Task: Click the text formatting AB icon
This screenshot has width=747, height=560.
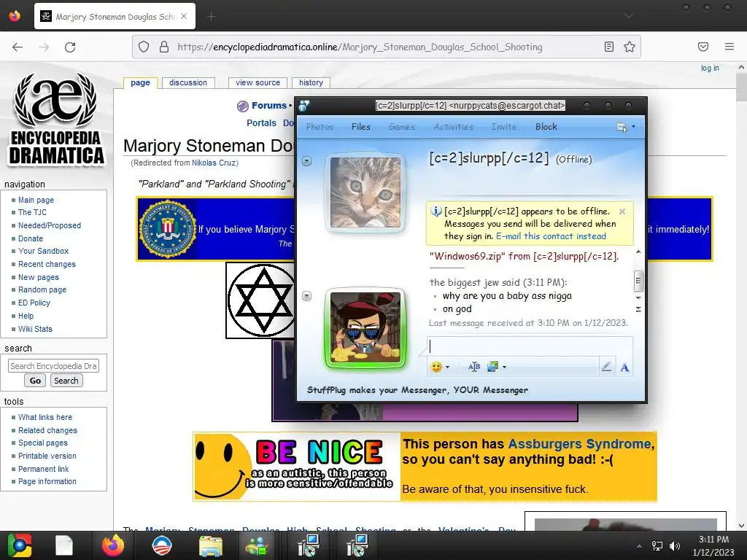Action: 474,367
